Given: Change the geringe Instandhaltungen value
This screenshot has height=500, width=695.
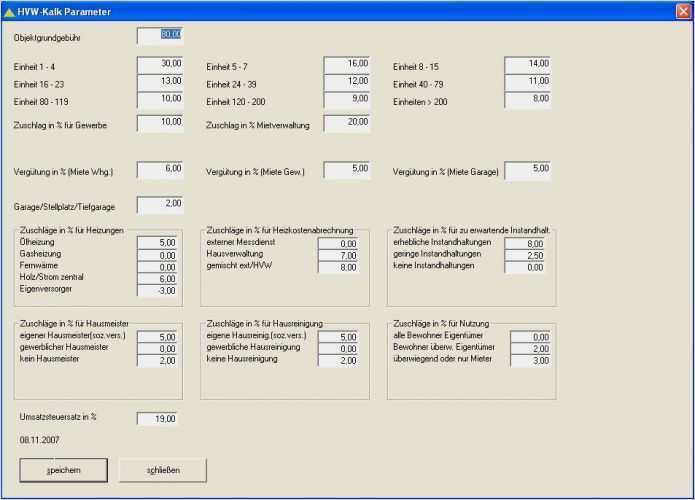Looking at the screenshot, I should coord(525,255).
